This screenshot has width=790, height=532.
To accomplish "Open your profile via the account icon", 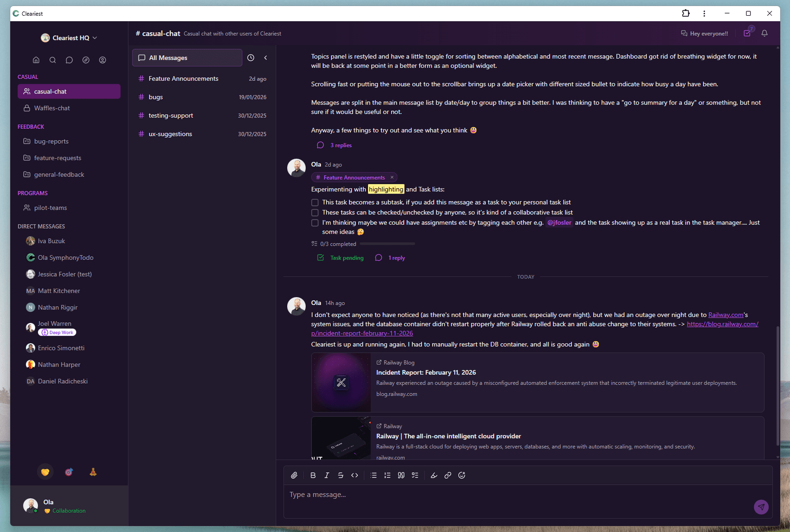I will pyautogui.click(x=103, y=60).
